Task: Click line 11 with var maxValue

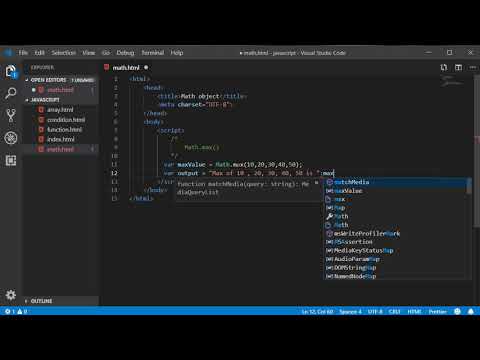Action: [233, 165]
